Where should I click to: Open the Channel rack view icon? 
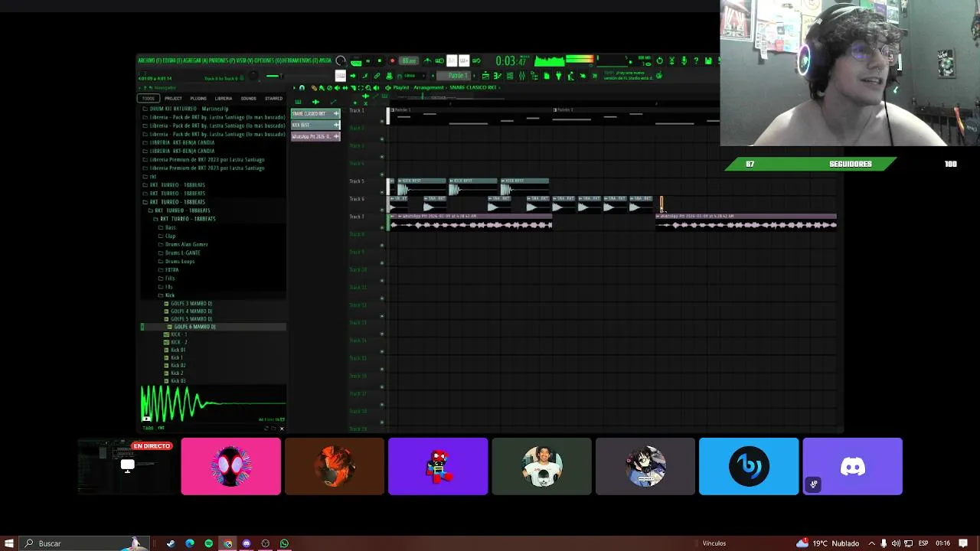pyautogui.click(x=510, y=76)
